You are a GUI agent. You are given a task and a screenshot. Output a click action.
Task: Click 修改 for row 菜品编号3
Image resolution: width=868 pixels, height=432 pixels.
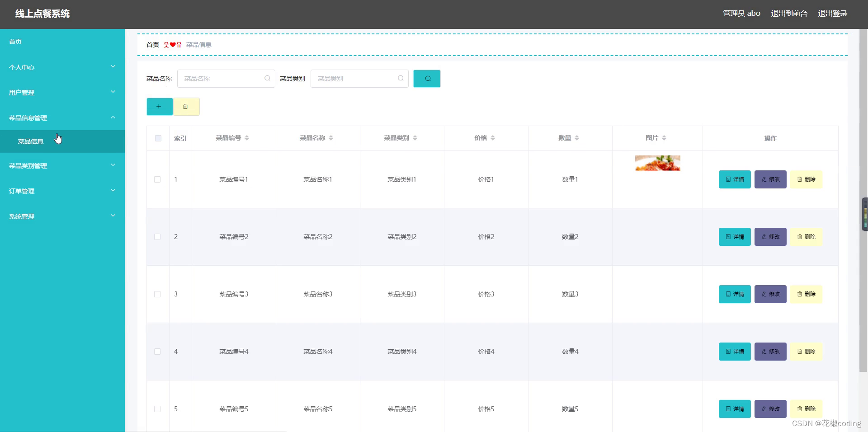[x=770, y=294]
